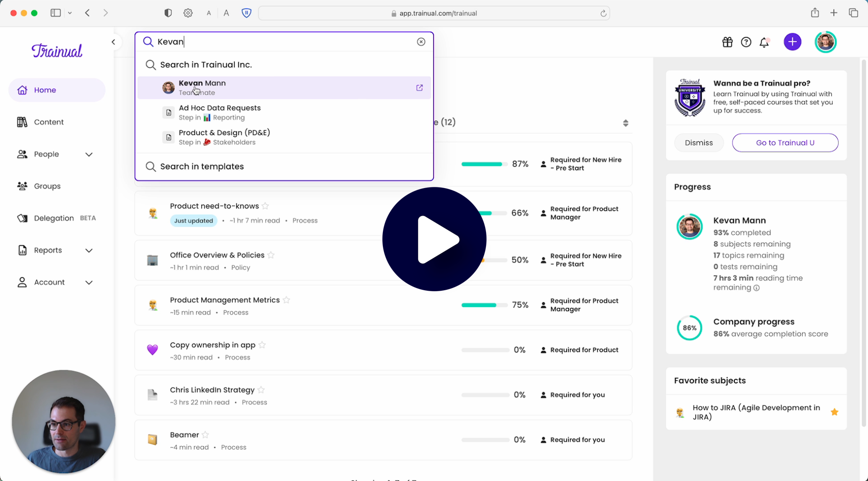Open the notifications bell icon
Screen dimensions: 868x481
(764, 42)
